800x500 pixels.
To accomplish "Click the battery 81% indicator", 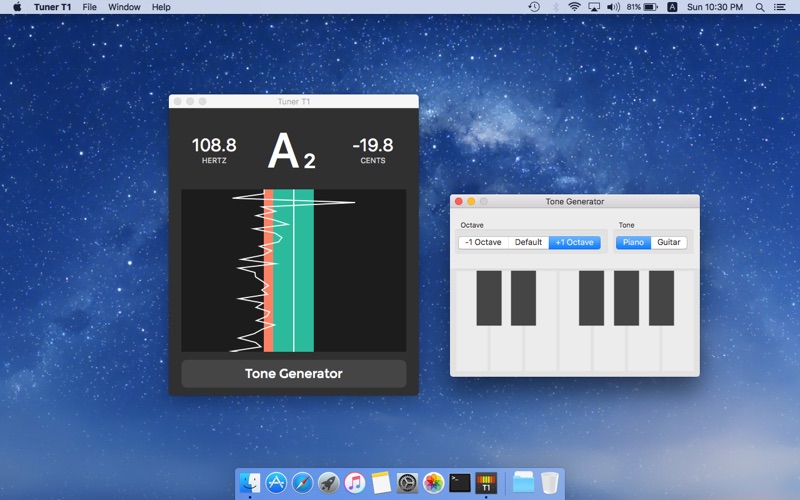I will [642, 7].
